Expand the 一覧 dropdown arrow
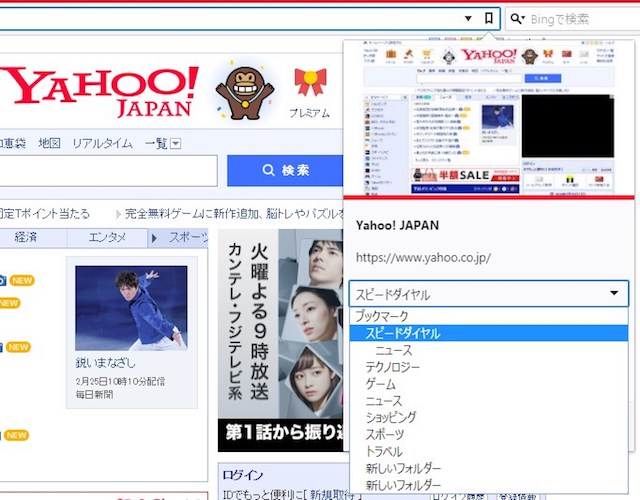The image size is (640, 500). coord(175,144)
